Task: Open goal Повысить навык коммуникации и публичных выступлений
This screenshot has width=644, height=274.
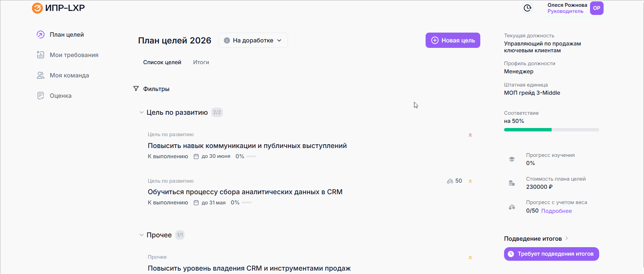Action: (247, 146)
